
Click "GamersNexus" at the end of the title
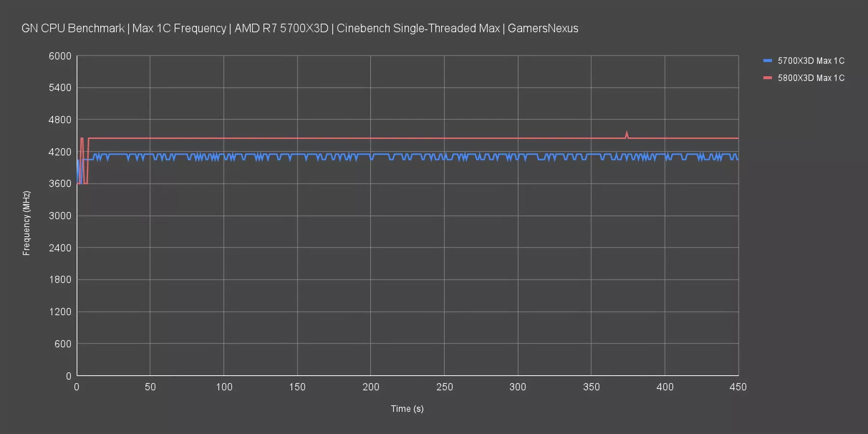(x=542, y=28)
